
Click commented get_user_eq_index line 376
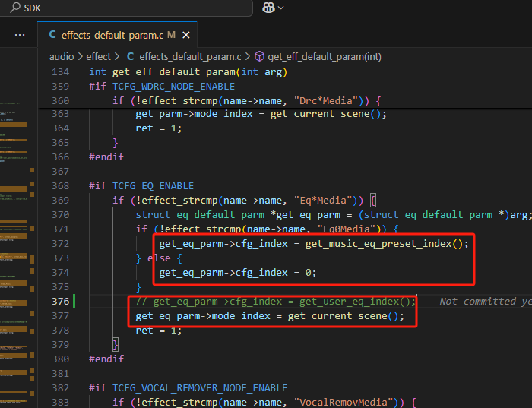276,302
